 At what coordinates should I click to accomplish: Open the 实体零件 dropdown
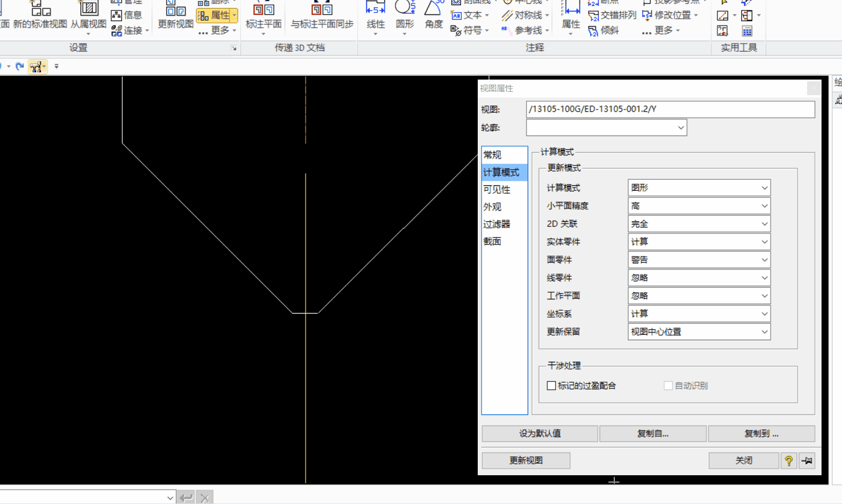pos(699,242)
